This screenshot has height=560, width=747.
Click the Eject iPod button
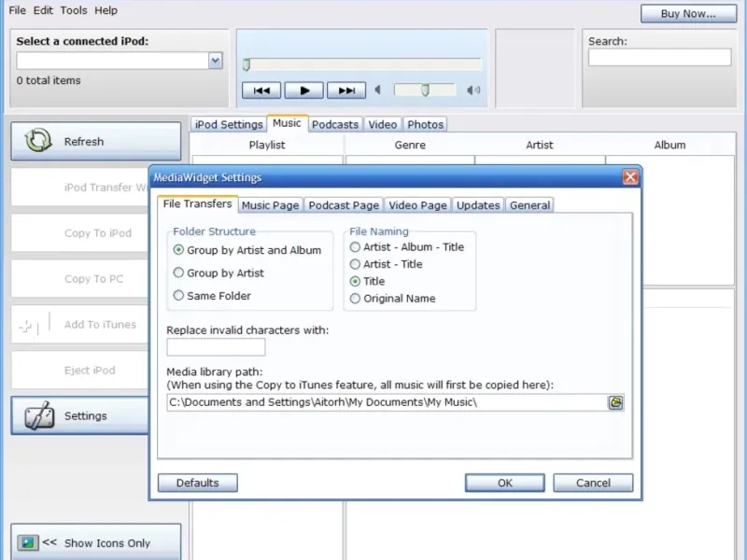coord(80,370)
